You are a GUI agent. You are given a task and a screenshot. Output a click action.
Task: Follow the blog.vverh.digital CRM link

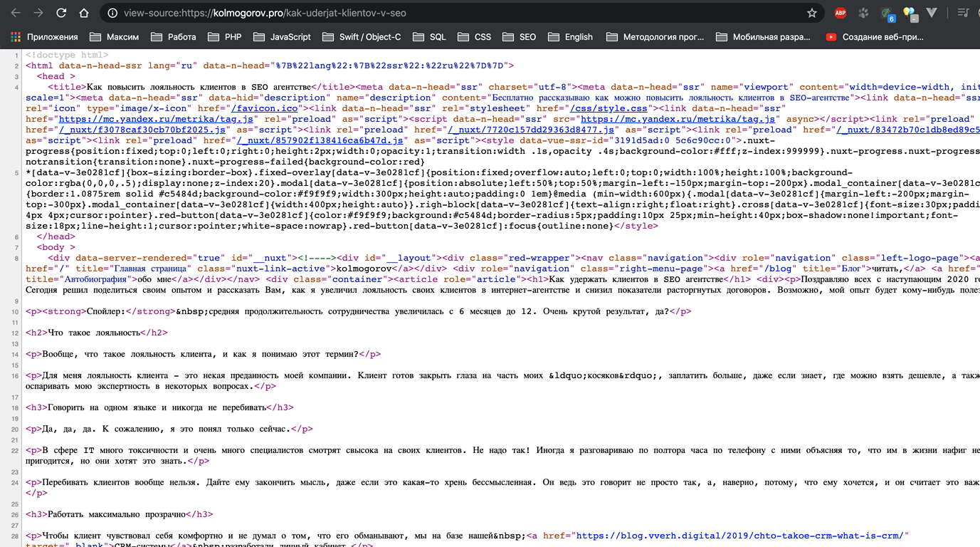pyautogui.click(x=739, y=536)
